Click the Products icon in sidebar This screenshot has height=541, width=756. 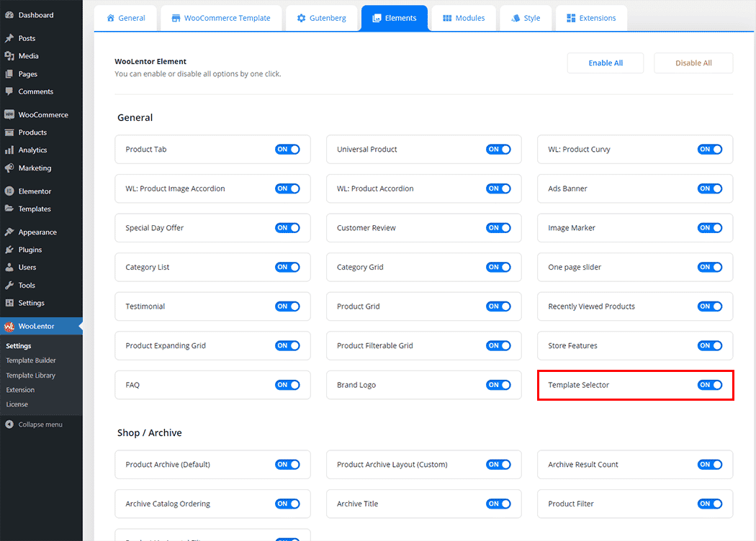(9, 132)
